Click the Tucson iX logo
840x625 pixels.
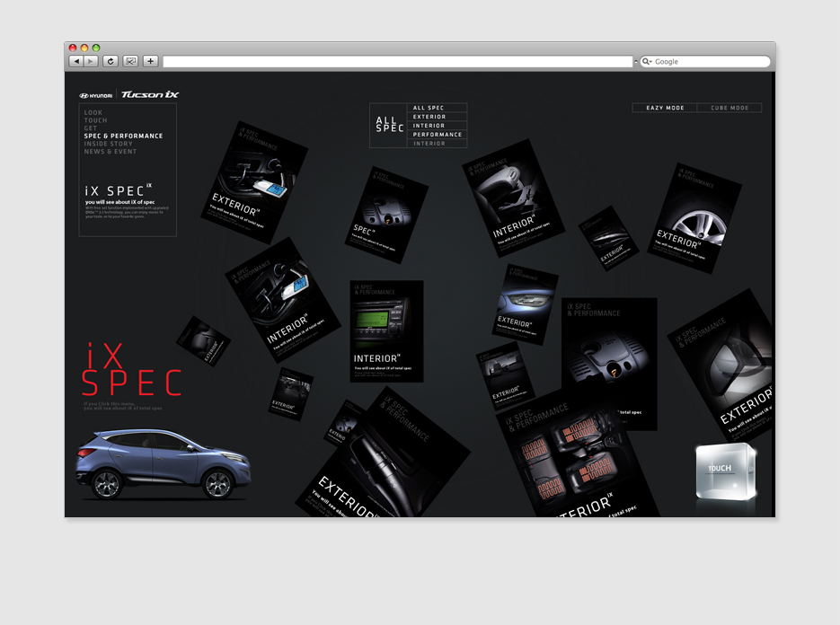(150, 95)
